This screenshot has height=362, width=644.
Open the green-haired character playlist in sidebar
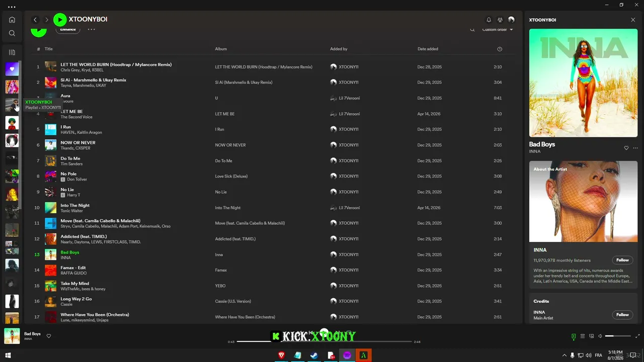tap(12, 123)
